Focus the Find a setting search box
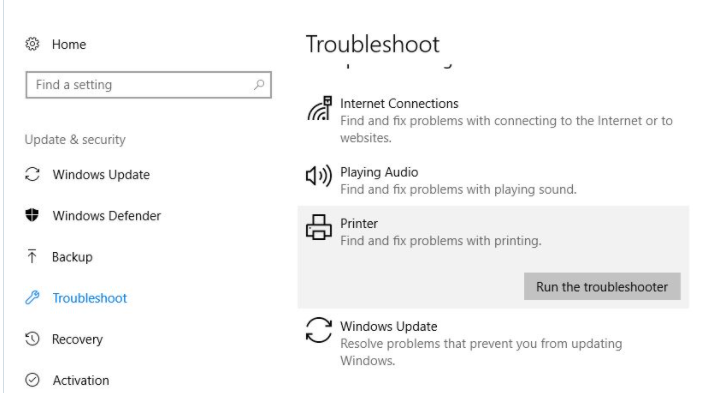Viewport: 709px width, 393px height. (x=148, y=85)
